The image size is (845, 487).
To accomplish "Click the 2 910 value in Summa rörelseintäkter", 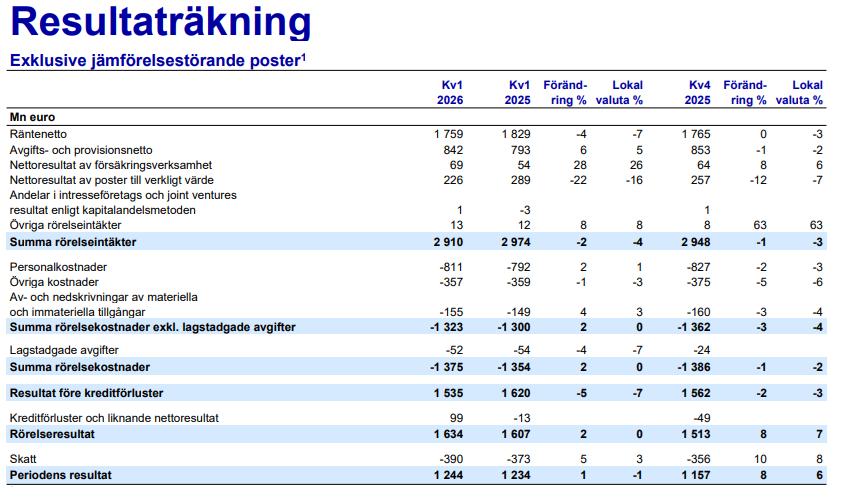I will [x=450, y=242].
